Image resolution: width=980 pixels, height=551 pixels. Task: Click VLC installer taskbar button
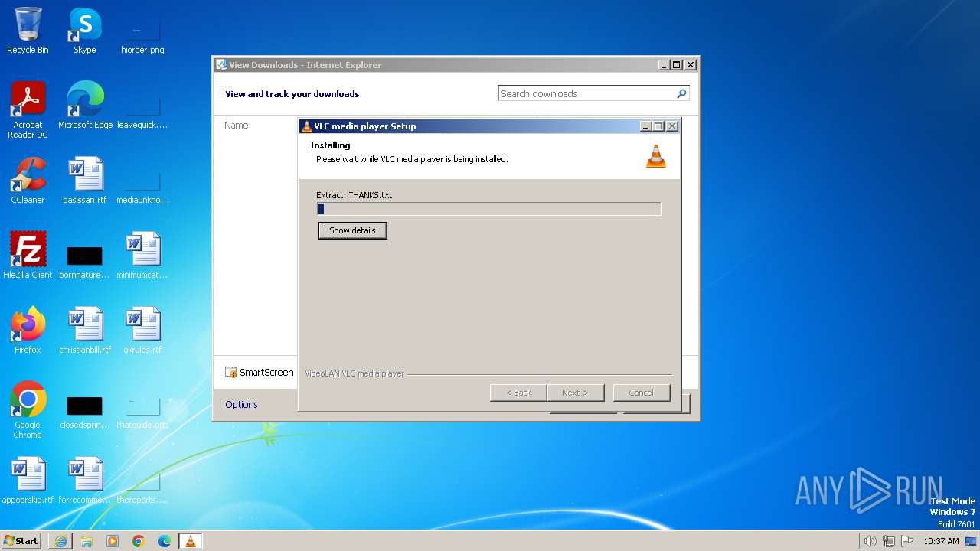191,541
